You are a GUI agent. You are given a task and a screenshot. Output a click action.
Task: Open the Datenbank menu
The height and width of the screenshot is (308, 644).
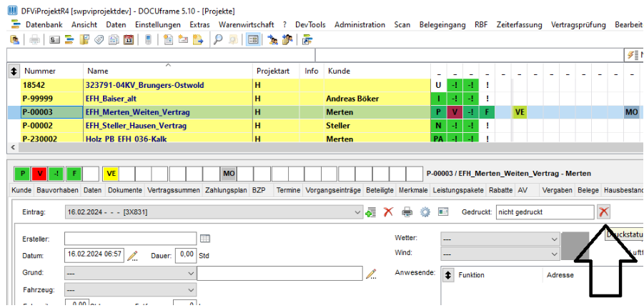click(44, 24)
